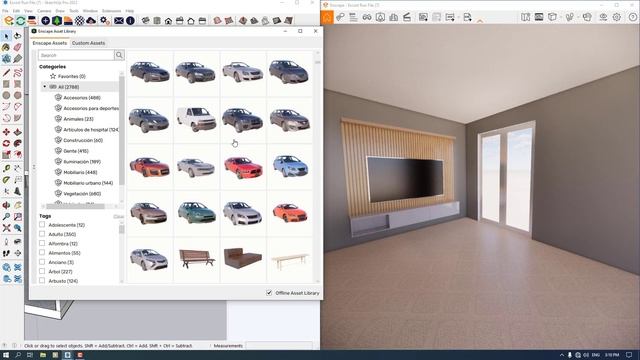The image size is (640, 360).
Task: Switch to the Custom Assets tab
Action: (88, 43)
